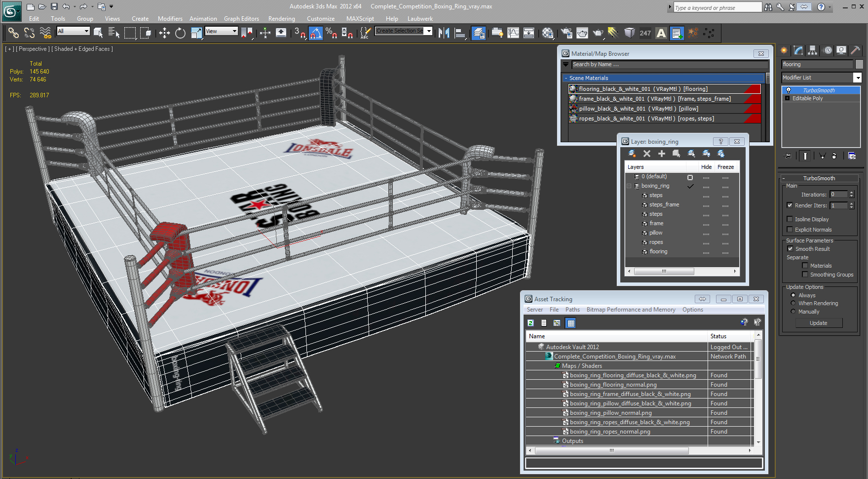
Task: Click Search by Name field in Material Browser
Action: coord(670,64)
